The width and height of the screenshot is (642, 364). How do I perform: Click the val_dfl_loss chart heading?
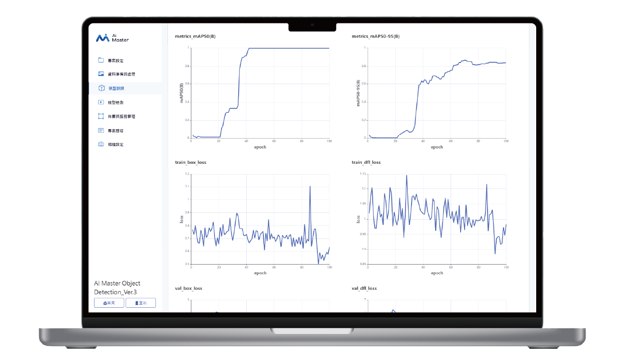click(364, 288)
